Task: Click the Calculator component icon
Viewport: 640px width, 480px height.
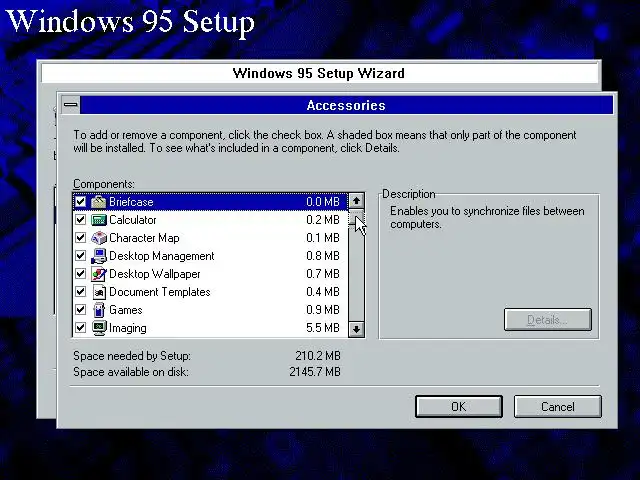Action: (98, 220)
